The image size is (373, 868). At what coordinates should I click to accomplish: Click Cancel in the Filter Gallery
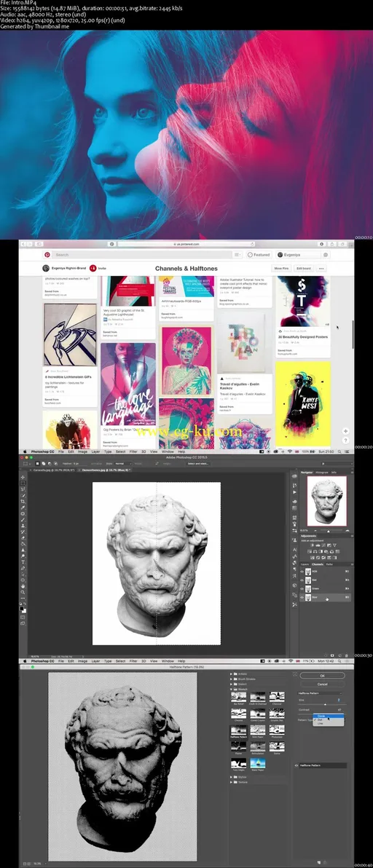click(323, 684)
